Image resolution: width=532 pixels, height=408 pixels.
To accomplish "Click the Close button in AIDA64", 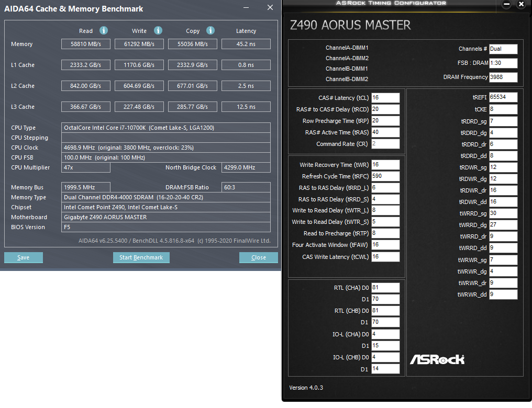I will pos(259,257).
